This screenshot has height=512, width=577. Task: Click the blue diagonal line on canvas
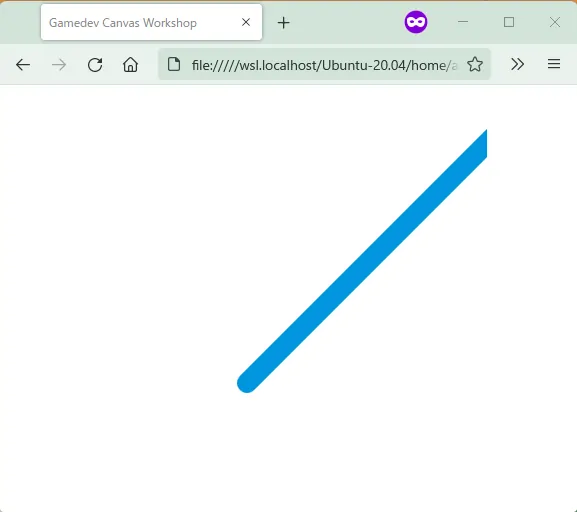(362, 261)
